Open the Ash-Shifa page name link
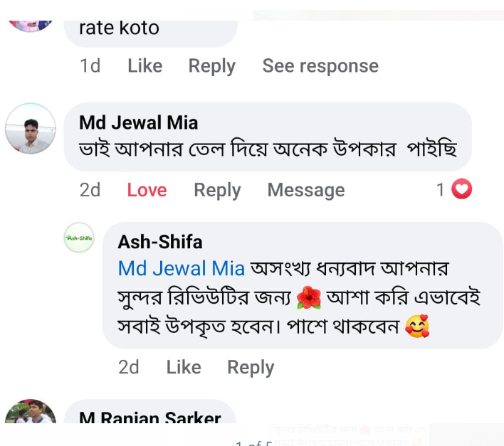The image size is (504, 446). point(160,242)
